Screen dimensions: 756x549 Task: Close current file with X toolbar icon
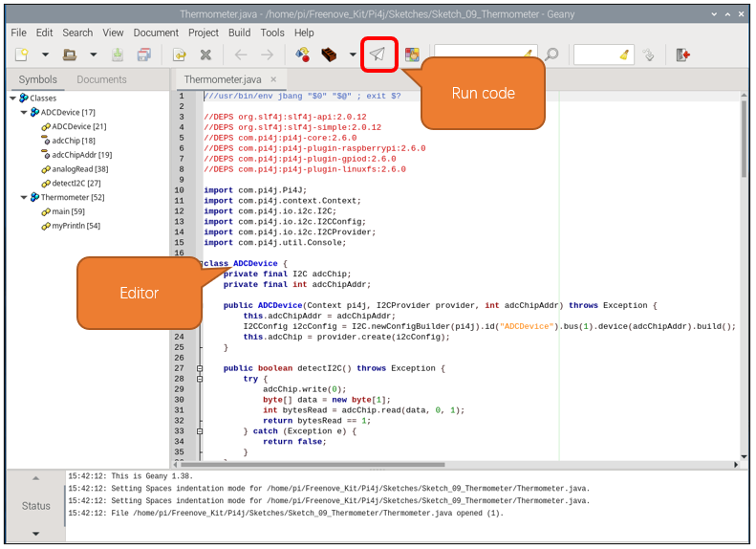[x=205, y=55]
